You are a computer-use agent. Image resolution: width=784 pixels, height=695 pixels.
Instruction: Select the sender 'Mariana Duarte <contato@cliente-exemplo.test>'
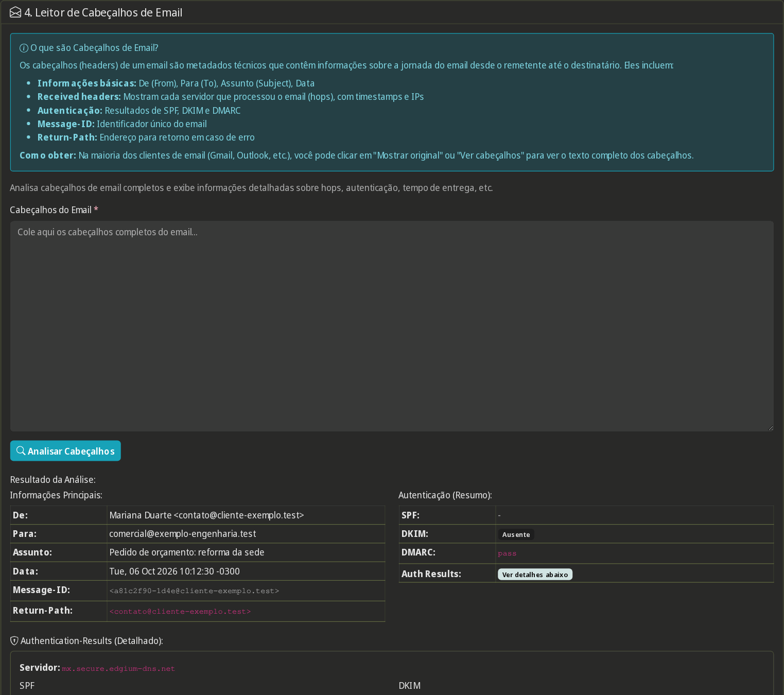(206, 515)
